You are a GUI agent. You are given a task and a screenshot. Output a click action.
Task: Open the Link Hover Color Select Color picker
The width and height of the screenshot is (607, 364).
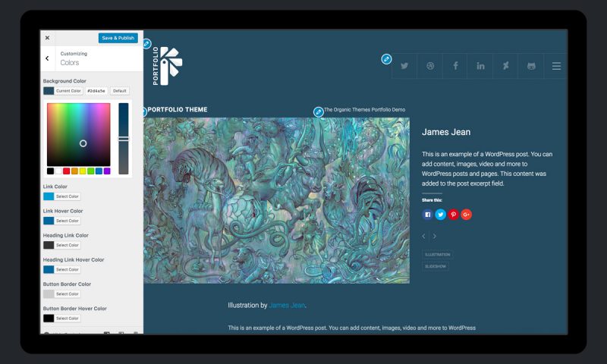click(62, 221)
